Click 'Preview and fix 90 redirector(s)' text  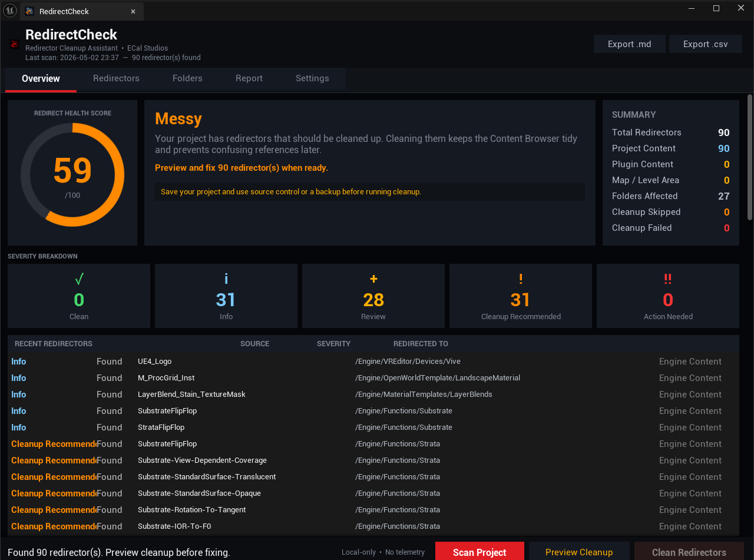click(242, 168)
